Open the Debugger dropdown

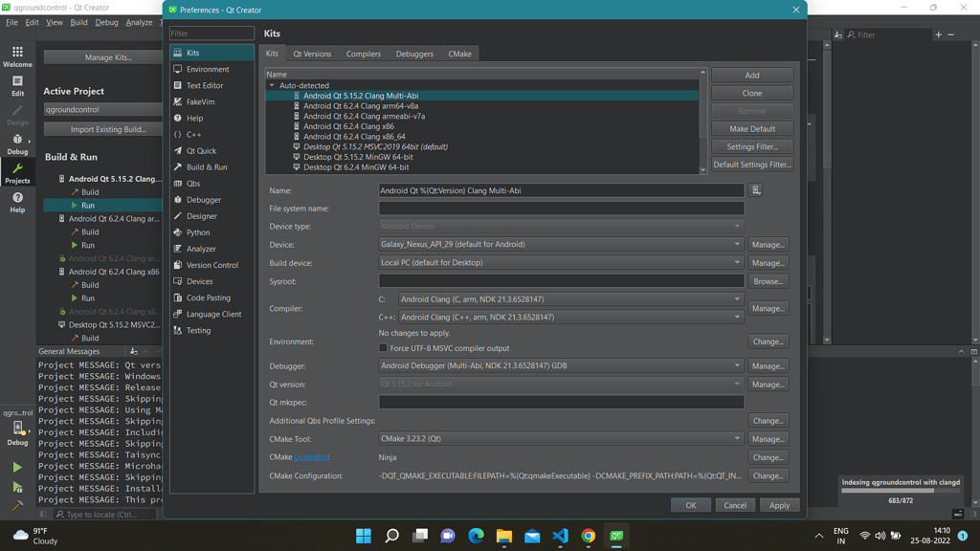[x=561, y=365]
